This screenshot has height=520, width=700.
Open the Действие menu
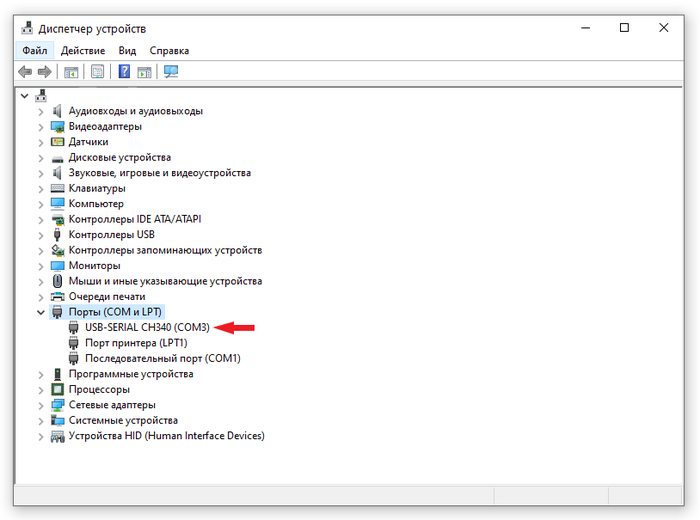coord(83,50)
